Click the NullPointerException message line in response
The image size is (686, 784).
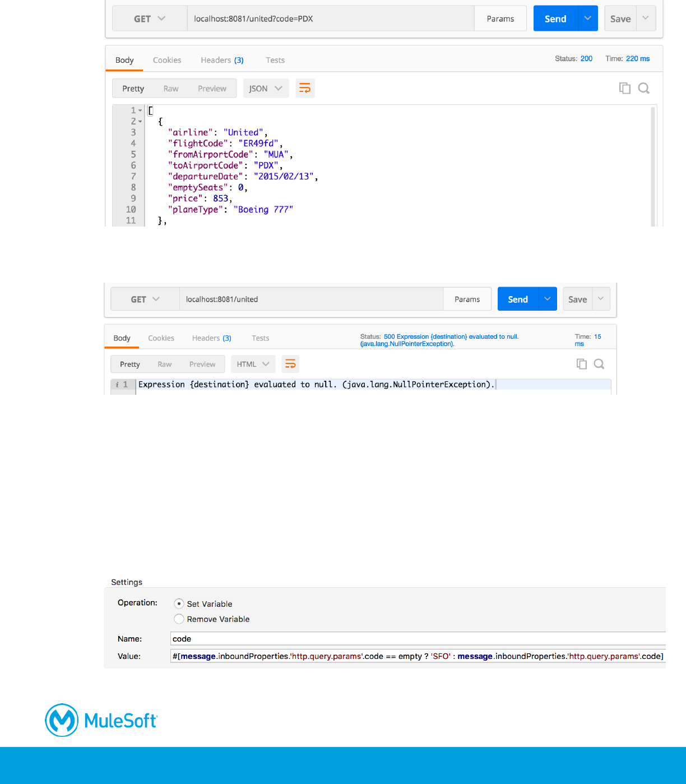(317, 384)
